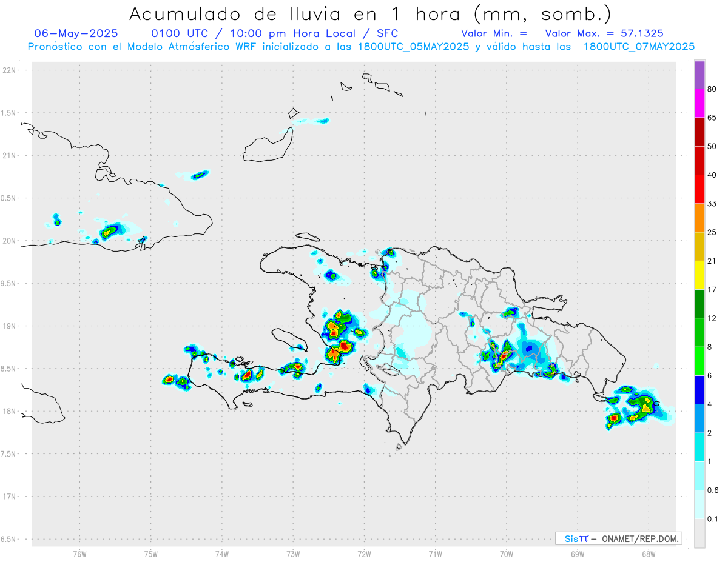Screen dimensions: 728x562
Task: Click the '68W' longitude label
Action: click(649, 554)
